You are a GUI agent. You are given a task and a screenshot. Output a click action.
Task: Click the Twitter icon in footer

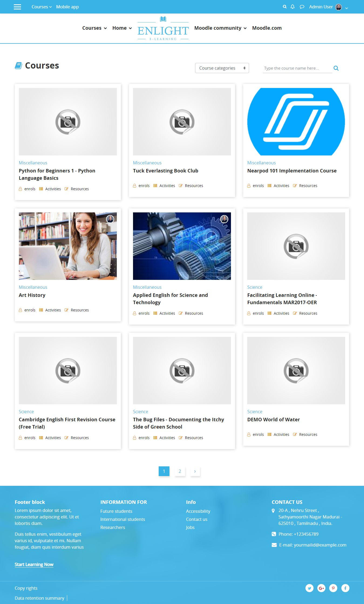coord(309,588)
